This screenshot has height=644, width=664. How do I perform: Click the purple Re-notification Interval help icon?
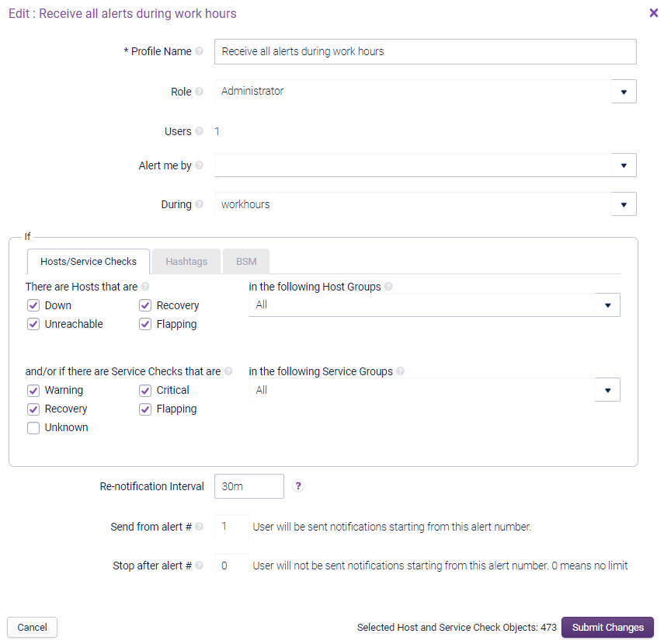pyautogui.click(x=298, y=486)
